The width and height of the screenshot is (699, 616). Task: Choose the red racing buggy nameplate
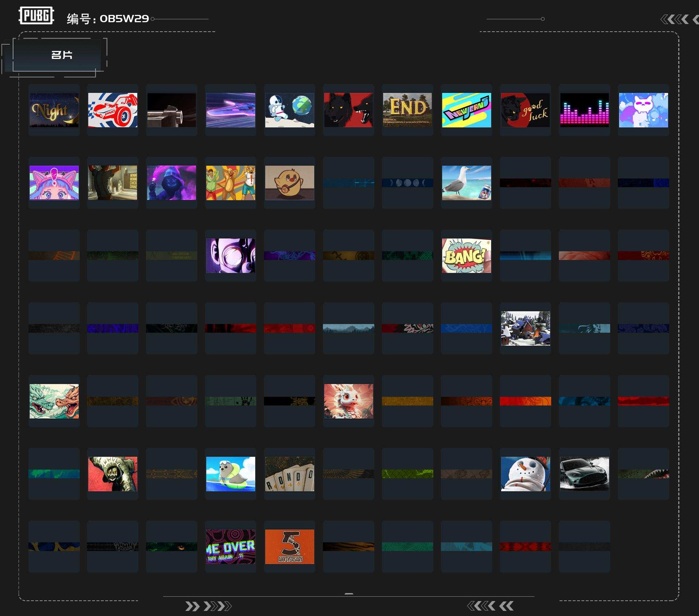point(113,110)
